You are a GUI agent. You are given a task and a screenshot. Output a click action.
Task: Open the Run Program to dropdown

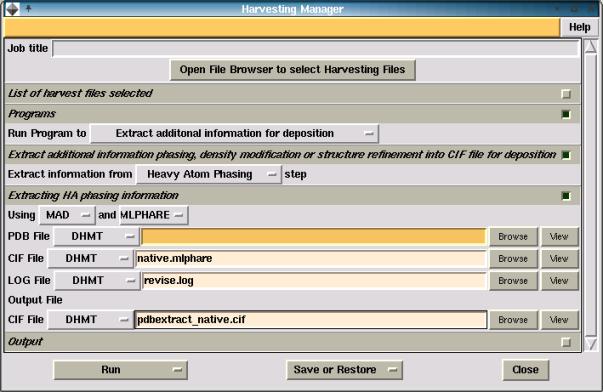tap(235, 133)
